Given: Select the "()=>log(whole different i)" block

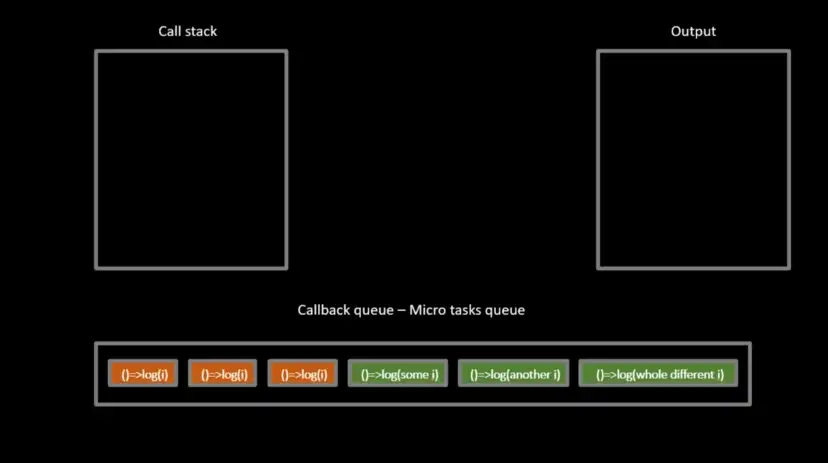Looking at the screenshot, I should tap(658, 374).
